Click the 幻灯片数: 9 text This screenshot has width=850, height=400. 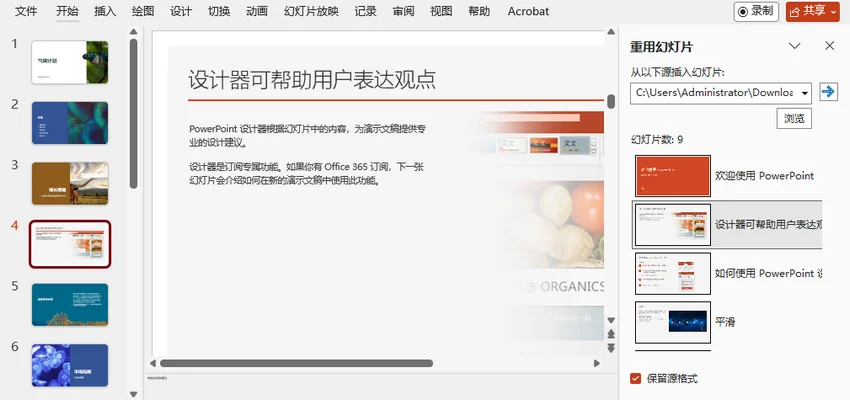click(x=657, y=140)
